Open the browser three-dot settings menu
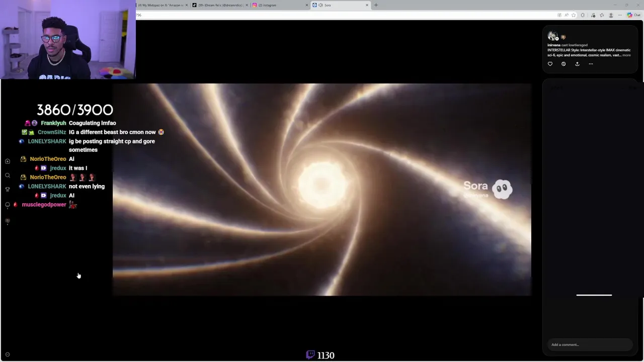The image size is (644, 362). [620, 15]
